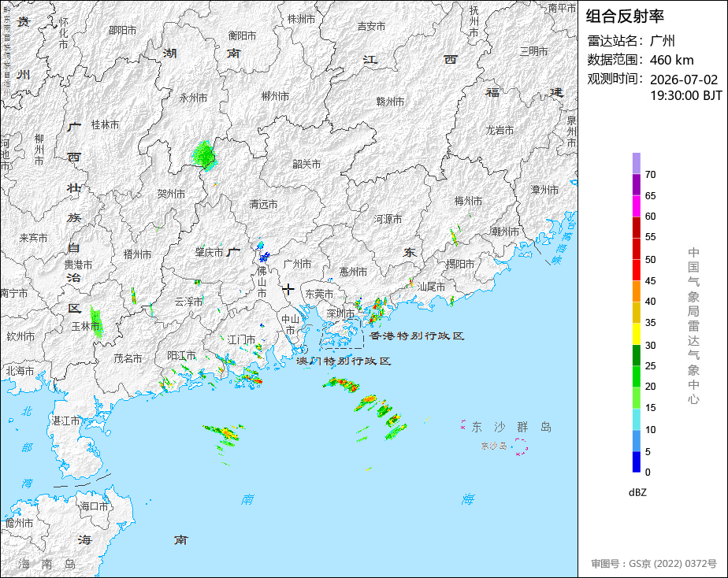The image size is (728, 578).
Task: Click the observation time 19:30:00 BJT
Action: (x=685, y=95)
